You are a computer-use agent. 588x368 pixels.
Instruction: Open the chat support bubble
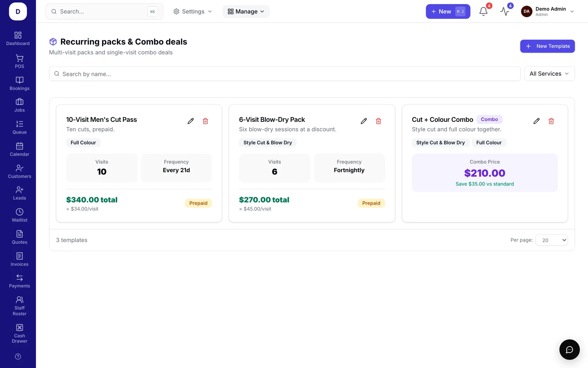[x=569, y=350]
